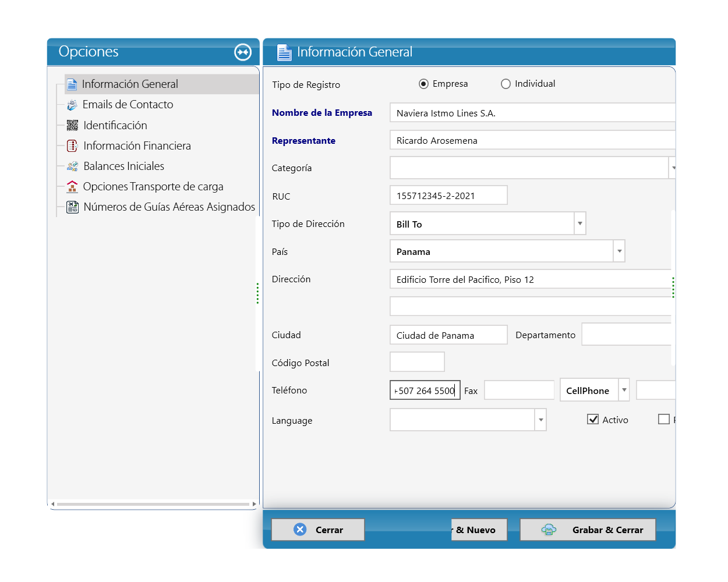Focus the Dirección first line field

[530, 279]
